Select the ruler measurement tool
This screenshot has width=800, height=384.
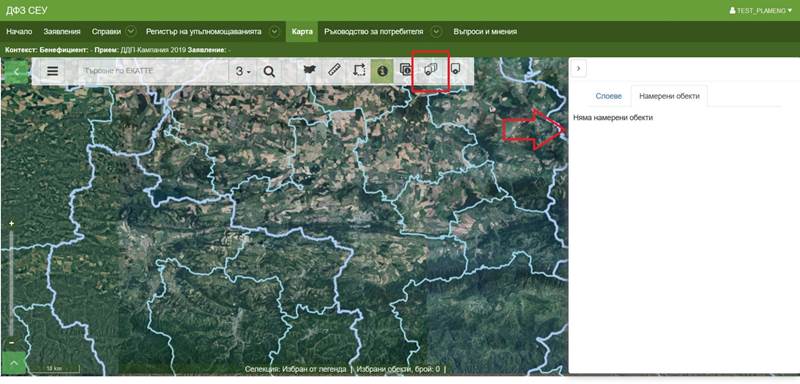(334, 71)
